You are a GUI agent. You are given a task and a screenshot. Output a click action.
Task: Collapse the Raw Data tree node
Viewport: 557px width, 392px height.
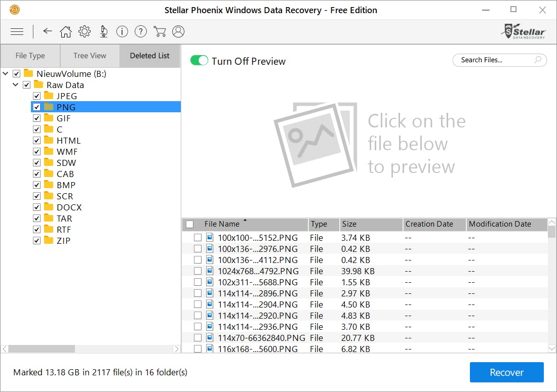click(x=15, y=85)
